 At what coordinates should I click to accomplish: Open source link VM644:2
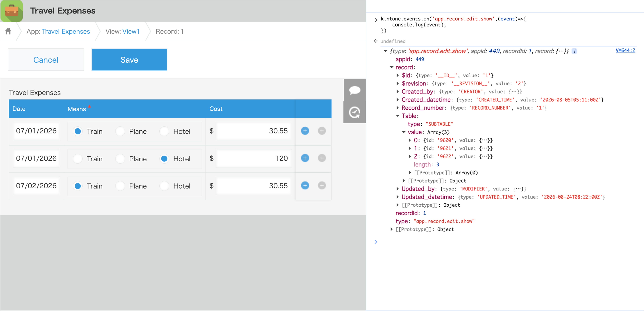[625, 51]
